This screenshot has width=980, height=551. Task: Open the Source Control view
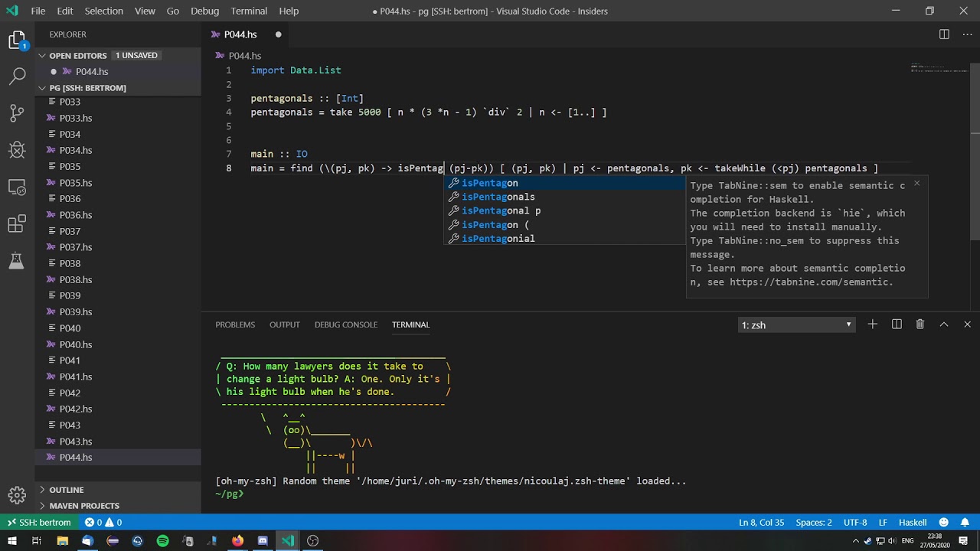(x=17, y=113)
